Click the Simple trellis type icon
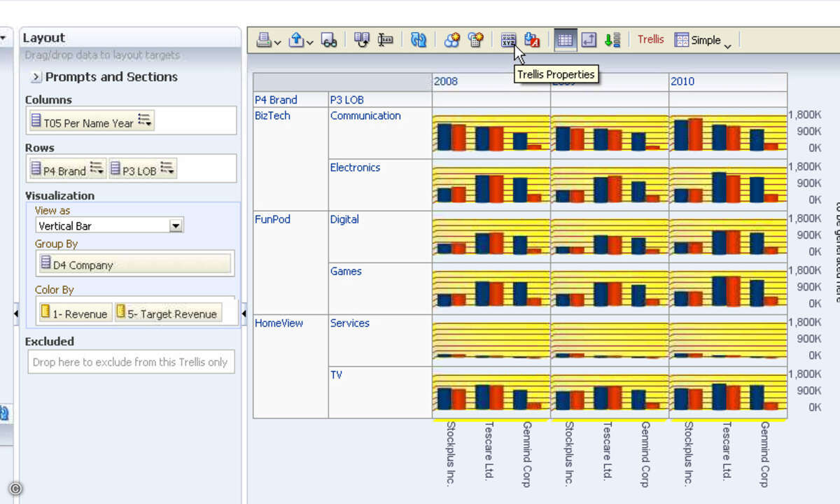This screenshot has width=840, height=504. (682, 40)
